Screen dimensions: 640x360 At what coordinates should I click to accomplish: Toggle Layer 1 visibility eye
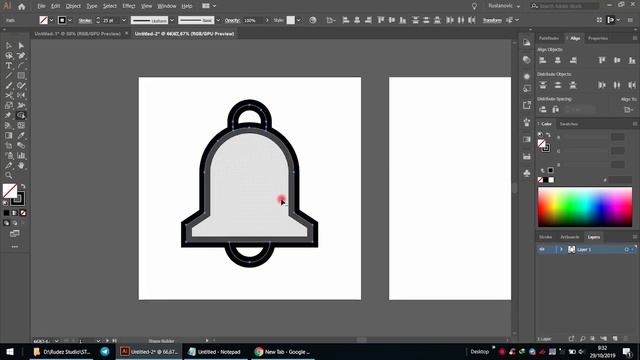(x=542, y=249)
